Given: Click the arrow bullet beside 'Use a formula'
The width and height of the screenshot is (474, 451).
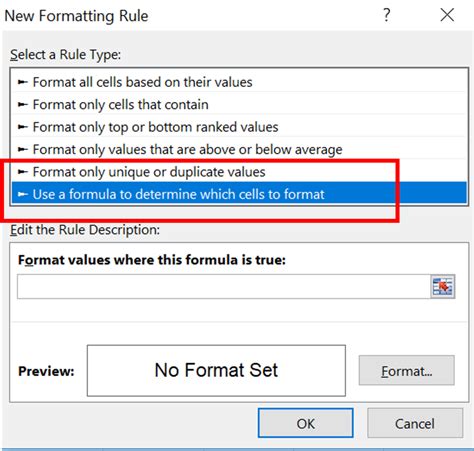Looking at the screenshot, I should tap(22, 194).
